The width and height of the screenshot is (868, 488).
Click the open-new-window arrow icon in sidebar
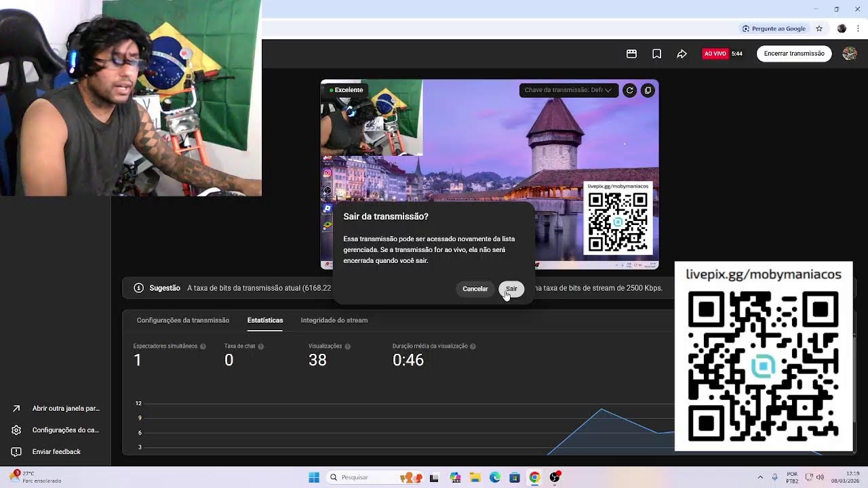[16, 409]
